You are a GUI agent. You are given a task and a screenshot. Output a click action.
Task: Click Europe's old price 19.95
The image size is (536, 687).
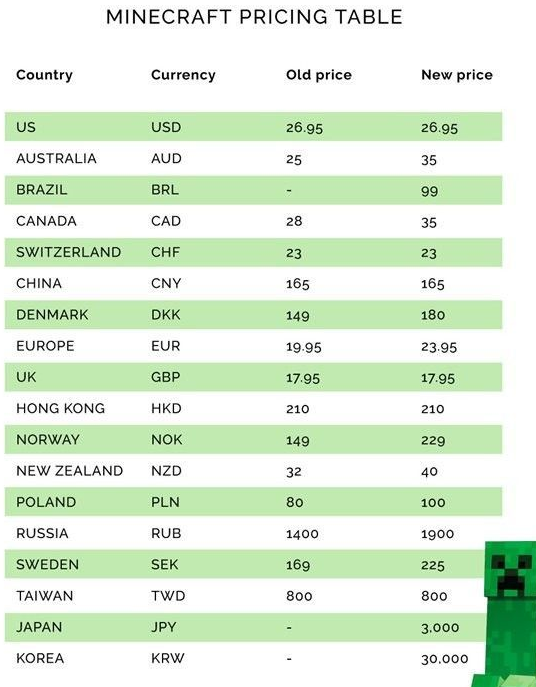(x=304, y=347)
